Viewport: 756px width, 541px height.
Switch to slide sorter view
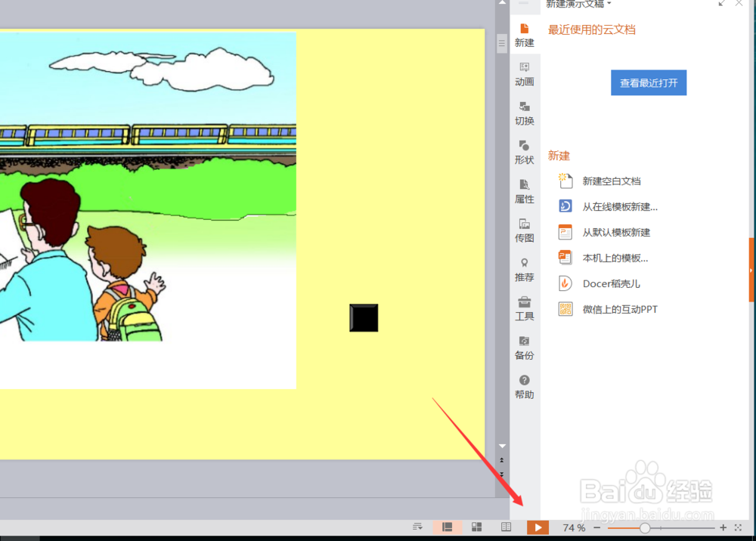coord(477,527)
